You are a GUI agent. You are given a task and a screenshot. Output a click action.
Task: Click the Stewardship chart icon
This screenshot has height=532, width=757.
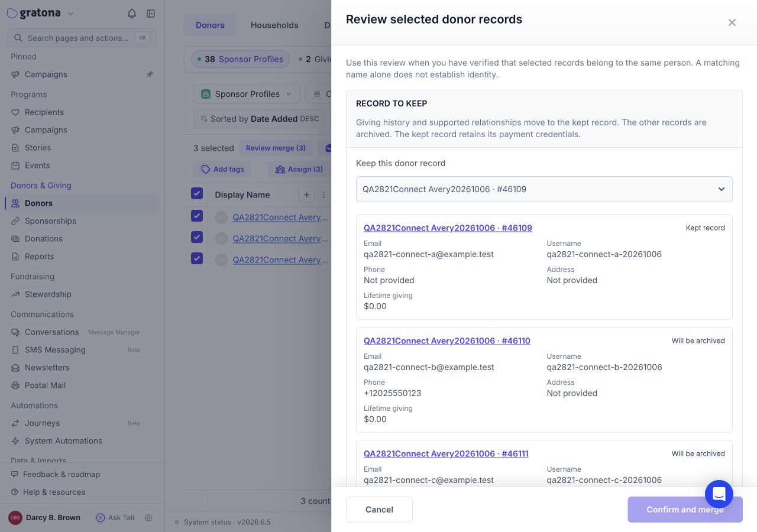point(15,294)
